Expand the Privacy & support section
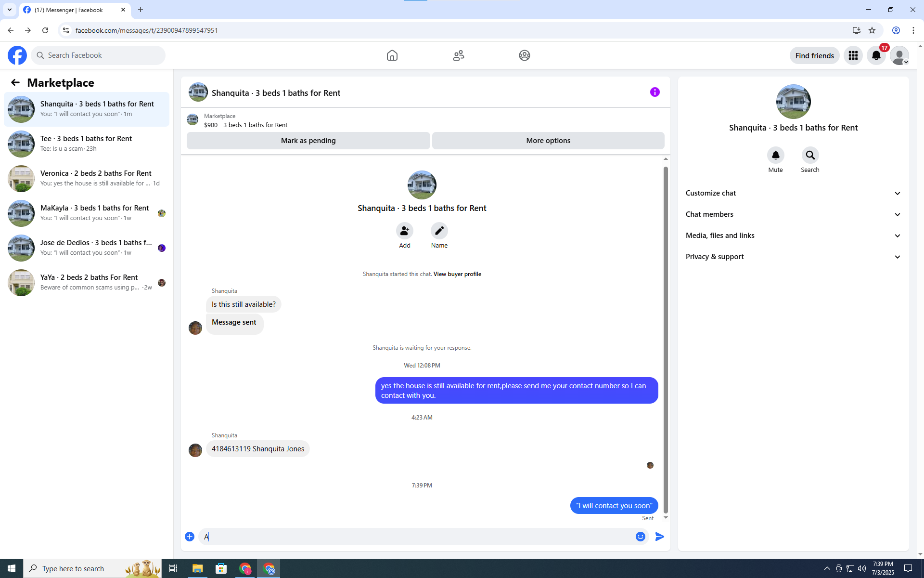 tap(793, 257)
